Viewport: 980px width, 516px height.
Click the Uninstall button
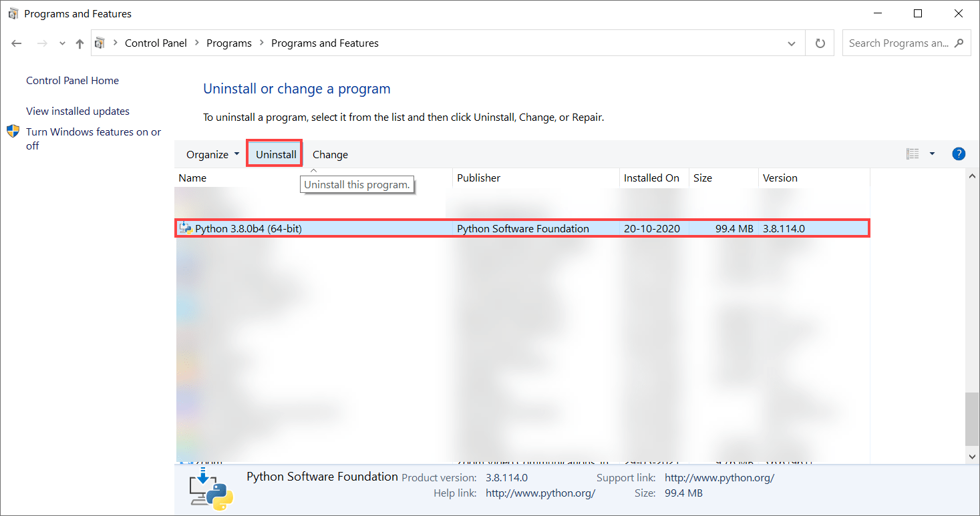click(274, 154)
